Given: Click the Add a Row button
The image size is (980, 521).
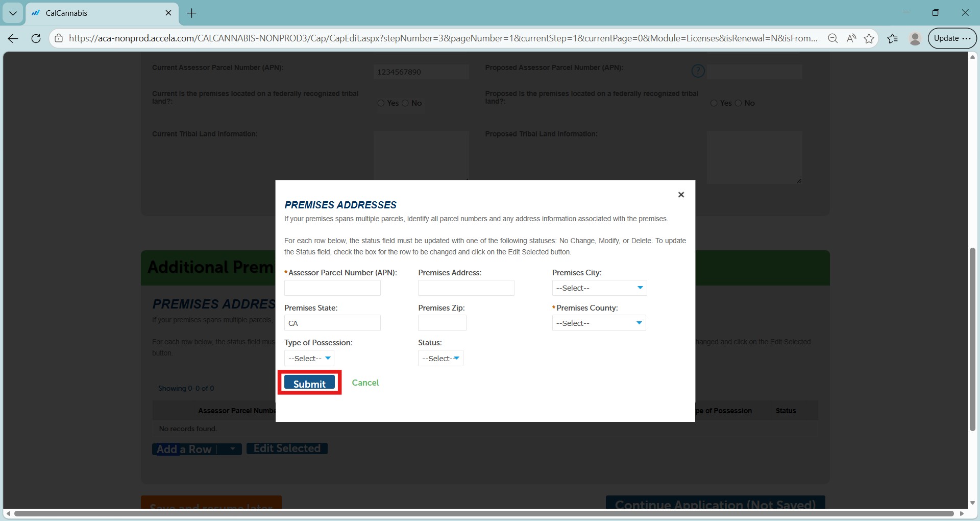Looking at the screenshot, I should click(x=184, y=449).
